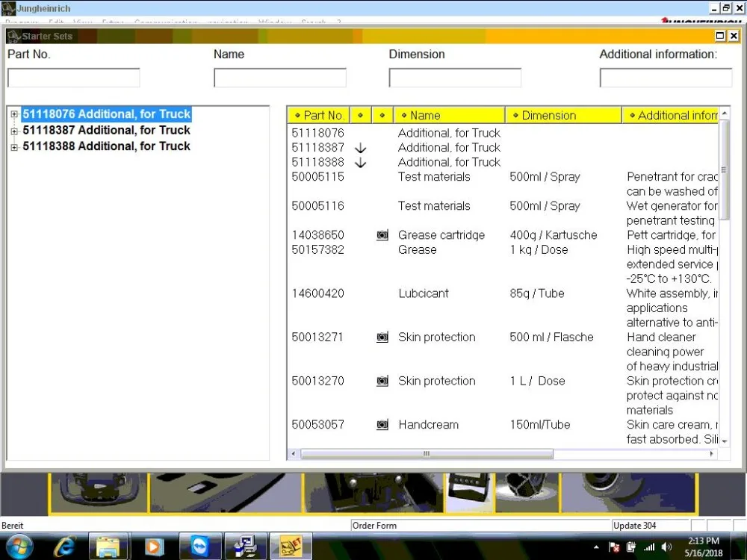
Task: Click the down arrow on row 51118387
Action: 361,148
